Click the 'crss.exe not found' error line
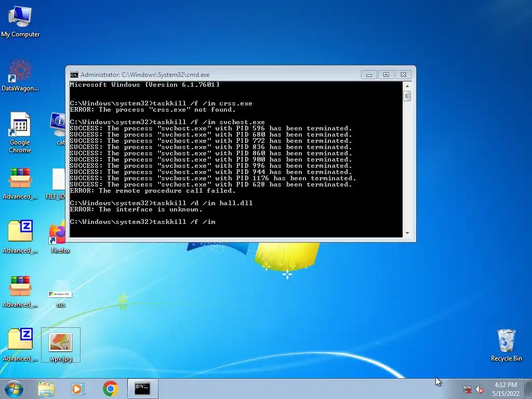The width and height of the screenshot is (532, 399). 153,110
